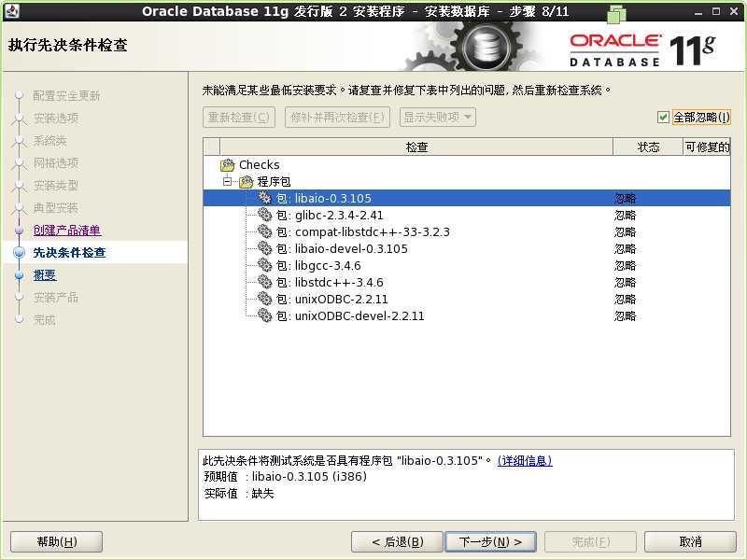
Task: Click the 可修复的 column header
Action: coord(707,147)
